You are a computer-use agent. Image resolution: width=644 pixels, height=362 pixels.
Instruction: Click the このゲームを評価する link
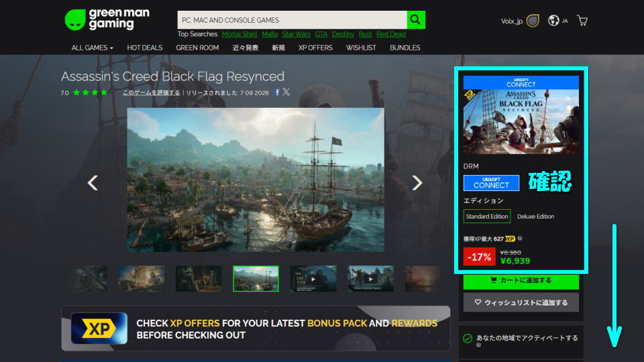[x=151, y=93]
